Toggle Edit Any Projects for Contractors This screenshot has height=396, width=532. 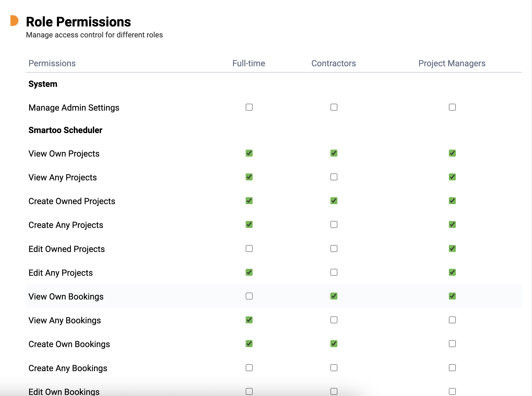(x=334, y=273)
